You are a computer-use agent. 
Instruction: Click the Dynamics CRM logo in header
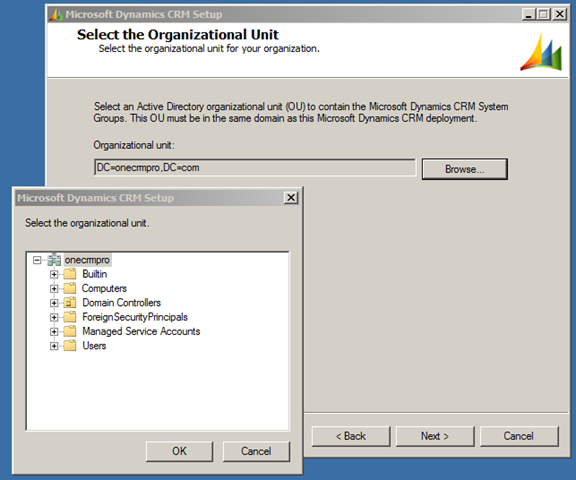tap(541, 52)
